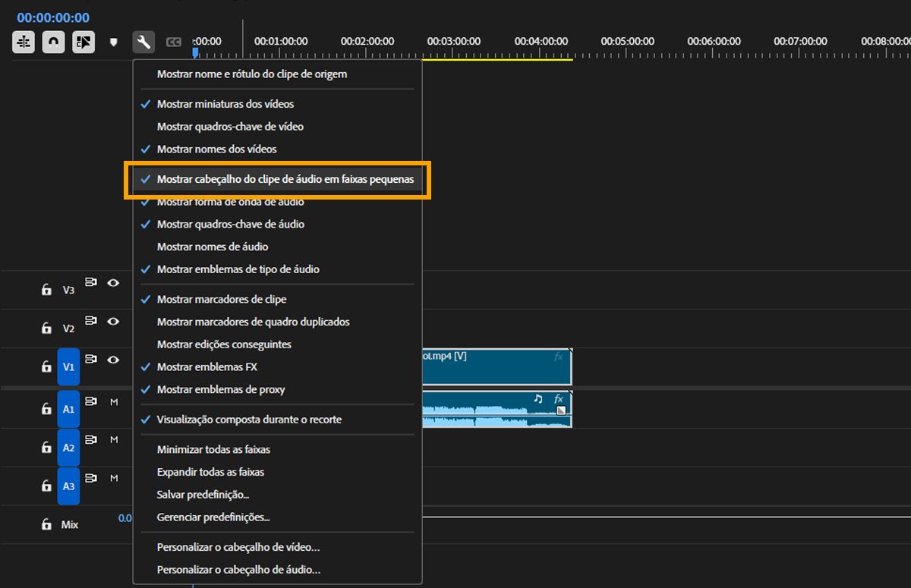Hide V2 track output eye
This screenshot has width=911, height=588.
pos(113,321)
